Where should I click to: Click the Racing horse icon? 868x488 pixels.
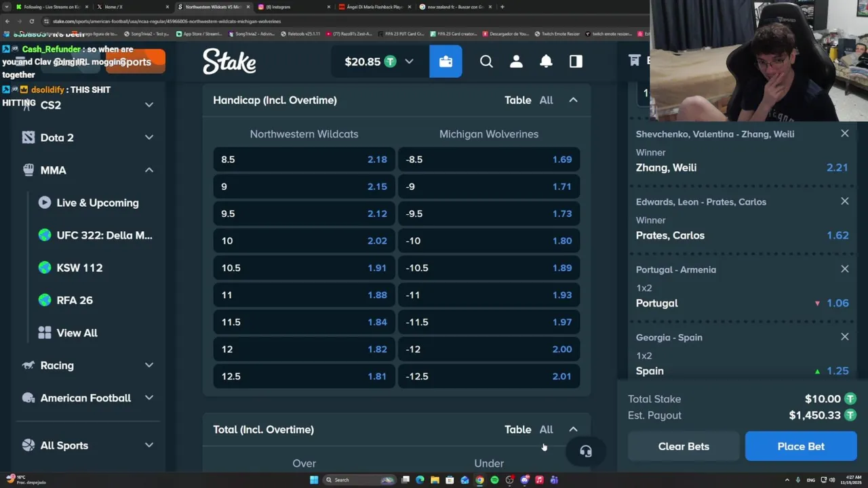28,365
